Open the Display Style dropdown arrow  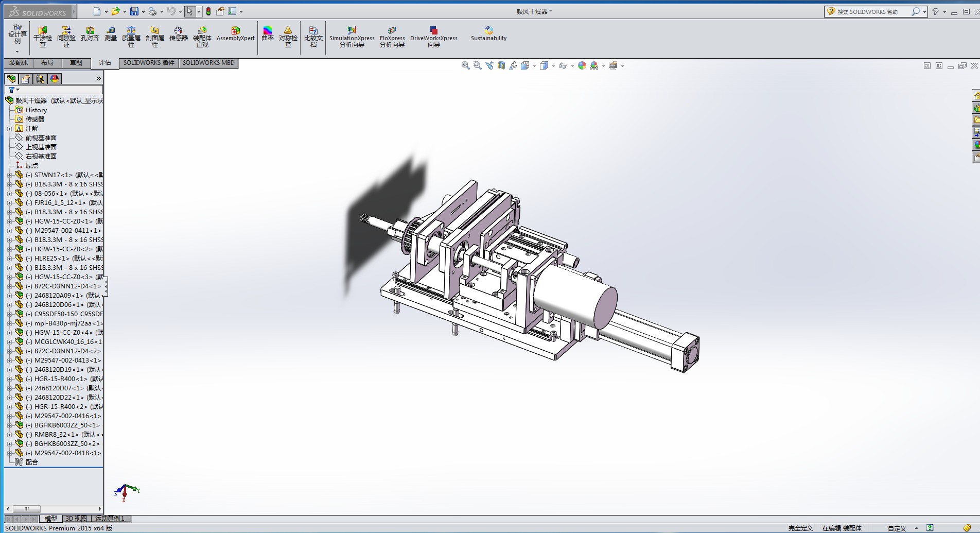[x=553, y=66]
